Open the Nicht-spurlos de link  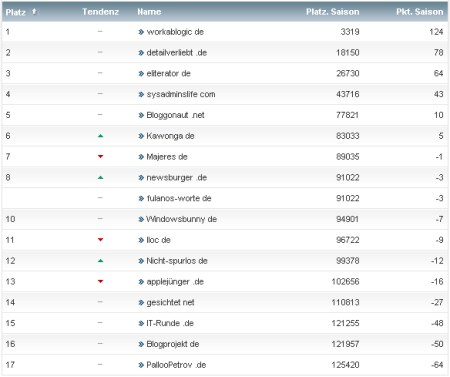pos(177,261)
